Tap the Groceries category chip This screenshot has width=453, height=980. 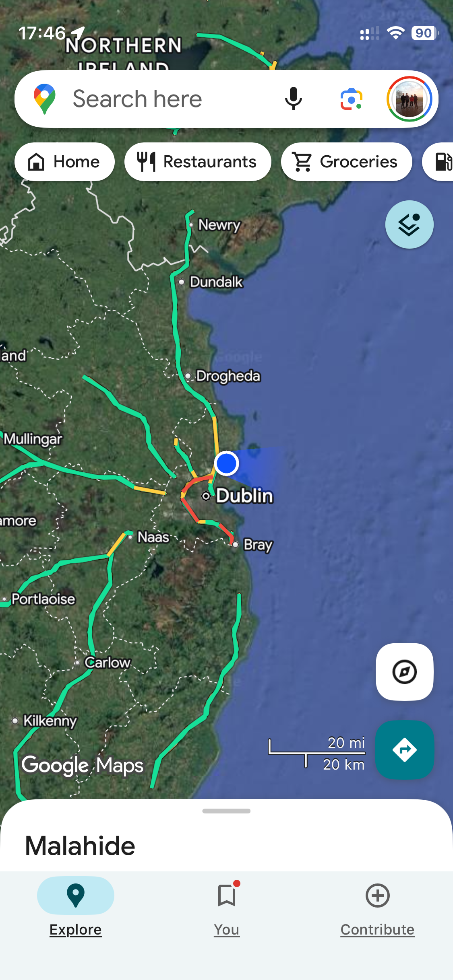pyautogui.click(x=347, y=162)
